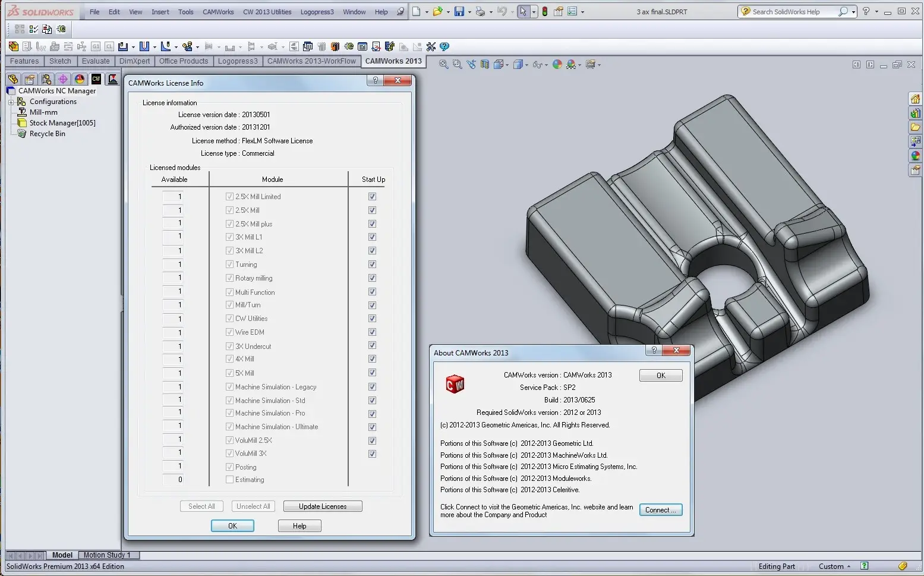Click the Zoom to Fit magnifier icon
924x576 pixels.
click(443, 64)
